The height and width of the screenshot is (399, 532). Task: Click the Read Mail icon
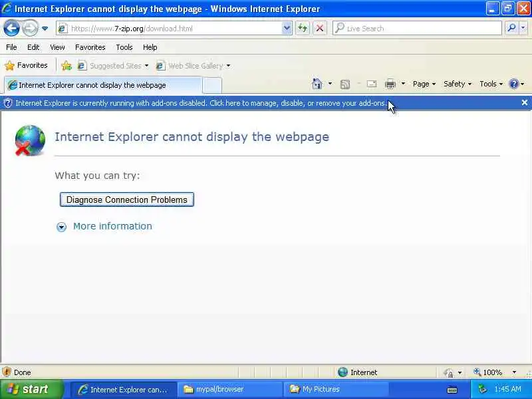372,84
